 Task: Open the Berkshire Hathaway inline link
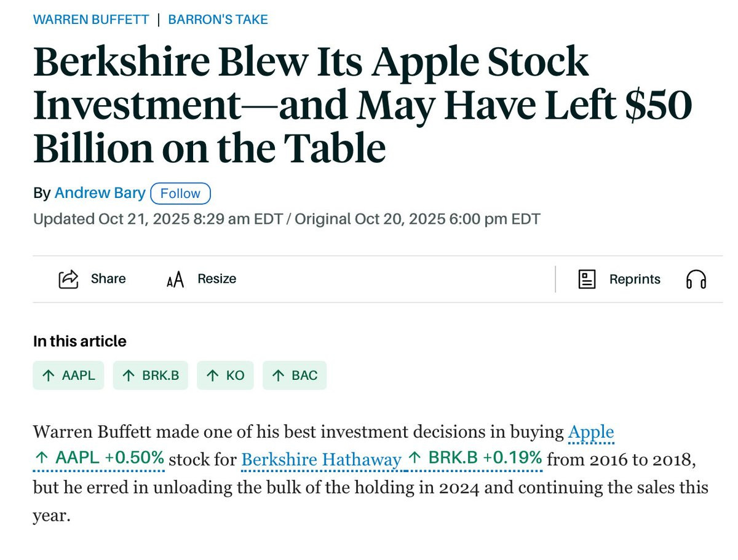pyautogui.click(x=321, y=460)
